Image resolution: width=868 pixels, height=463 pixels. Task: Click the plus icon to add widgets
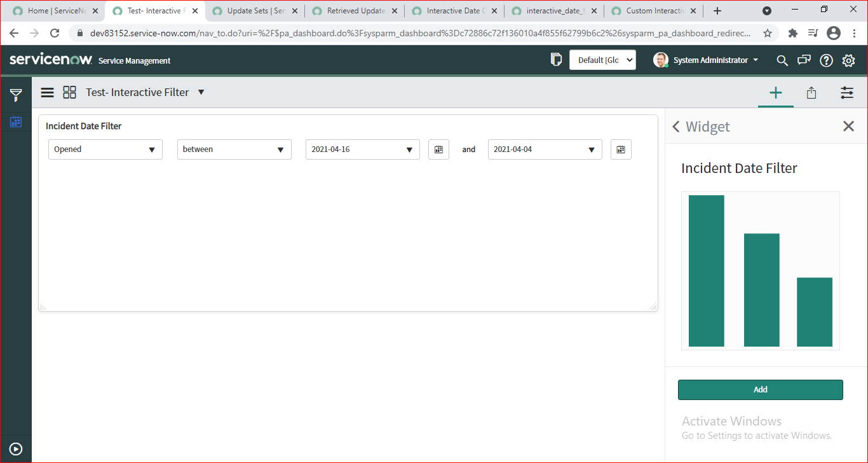pyautogui.click(x=776, y=92)
